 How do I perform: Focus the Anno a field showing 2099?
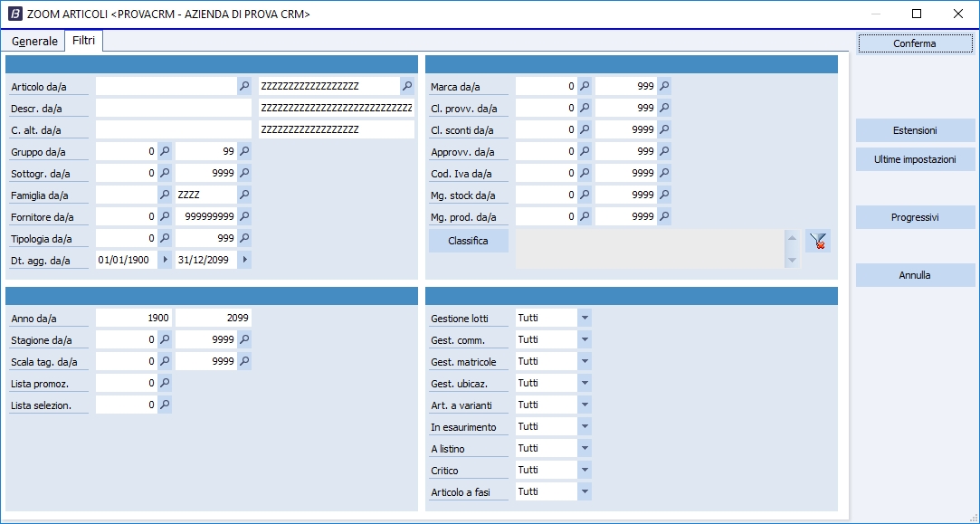(x=214, y=318)
